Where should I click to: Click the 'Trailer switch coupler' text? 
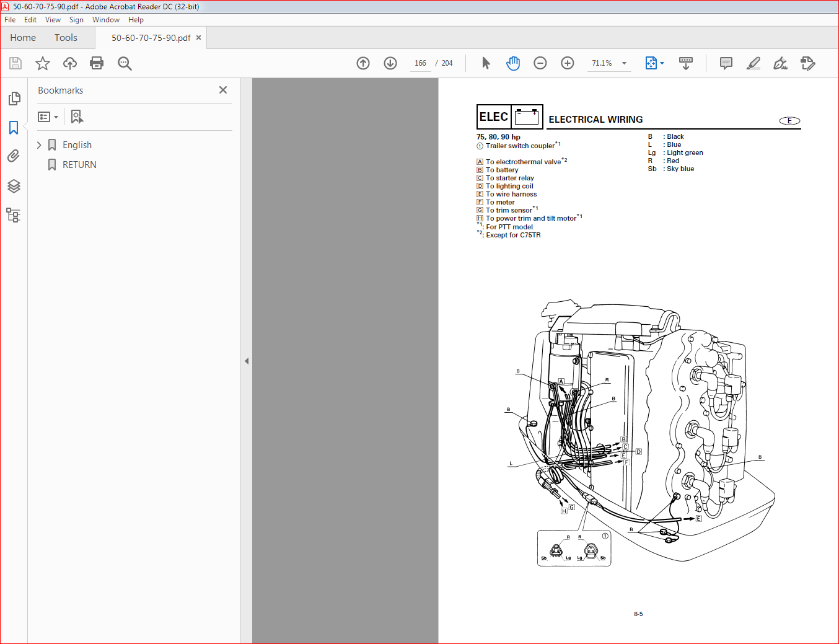pos(520,146)
